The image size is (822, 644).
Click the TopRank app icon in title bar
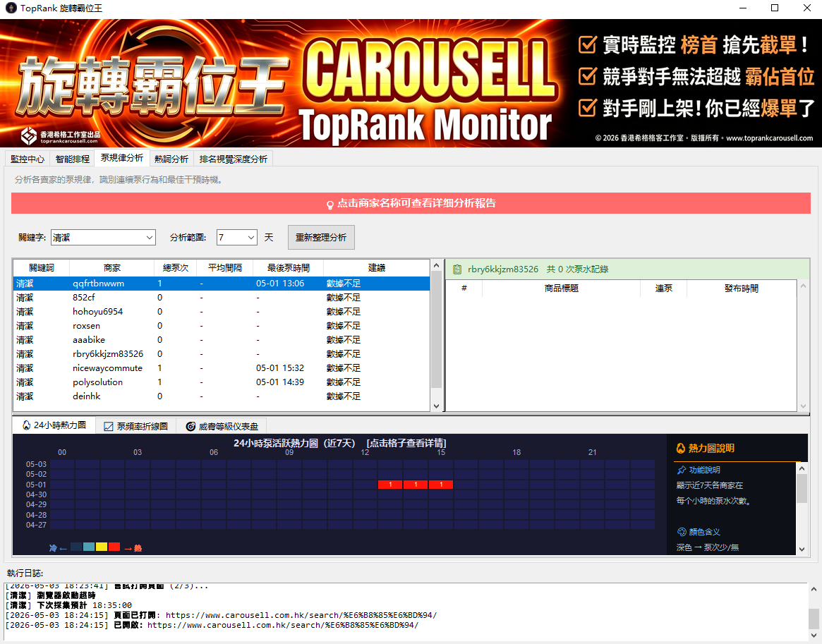(11, 8)
